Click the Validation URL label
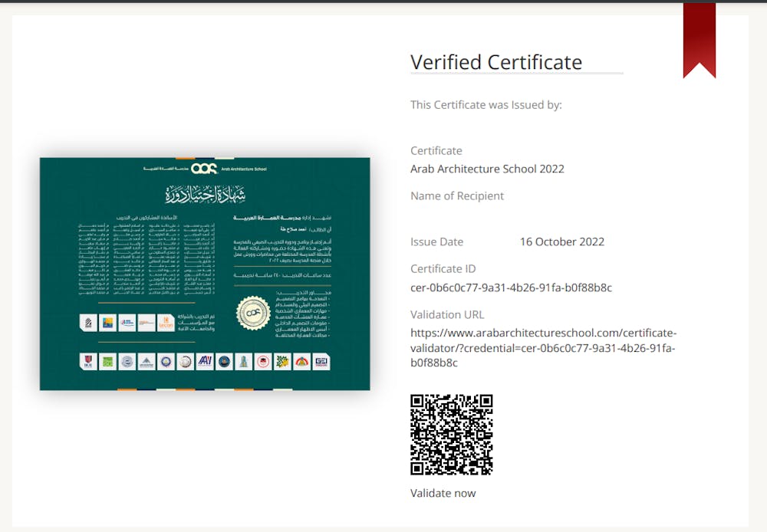Screen dimensions: 767x532 (x=447, y=314)
